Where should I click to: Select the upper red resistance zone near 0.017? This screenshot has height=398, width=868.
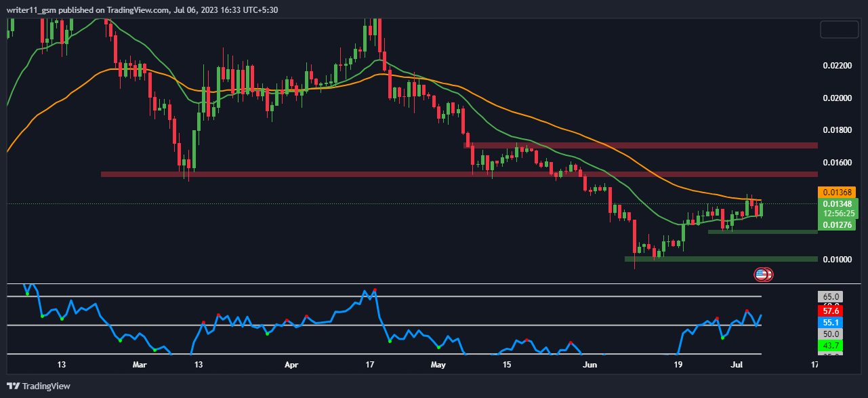click(640, 145)
